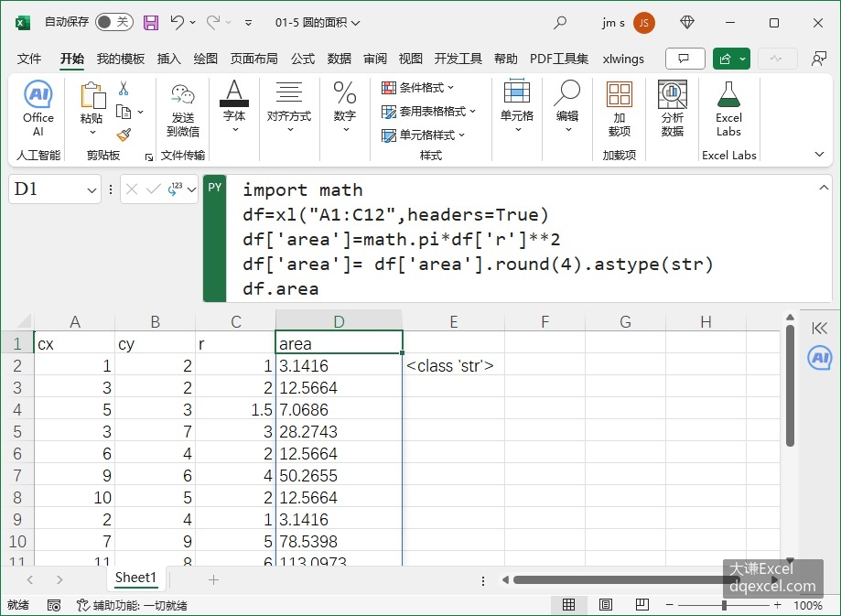Open Conditional Formatting (条件格式) dropdown
The image size is (841, 616).
[418, 88]
